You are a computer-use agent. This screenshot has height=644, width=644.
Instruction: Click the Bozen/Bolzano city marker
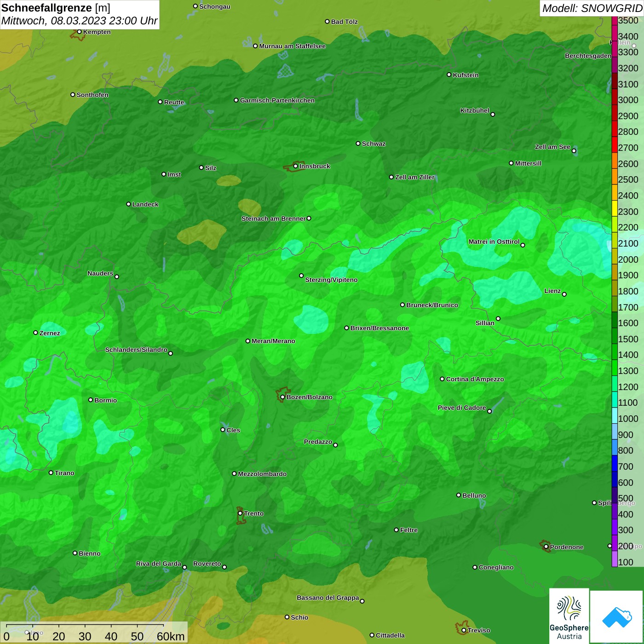coord(283,397)
